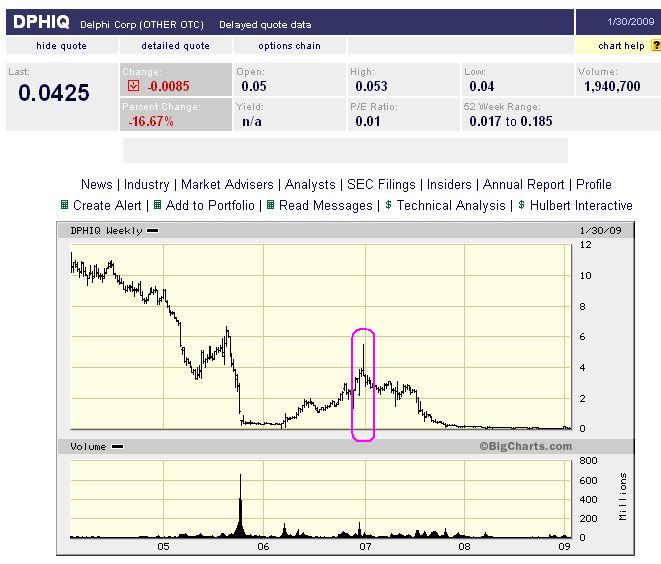Open the Hulbert Interactive link
The height and width of the screenshot is (564, 661).
pyautogui.click(x=581, y=205)
